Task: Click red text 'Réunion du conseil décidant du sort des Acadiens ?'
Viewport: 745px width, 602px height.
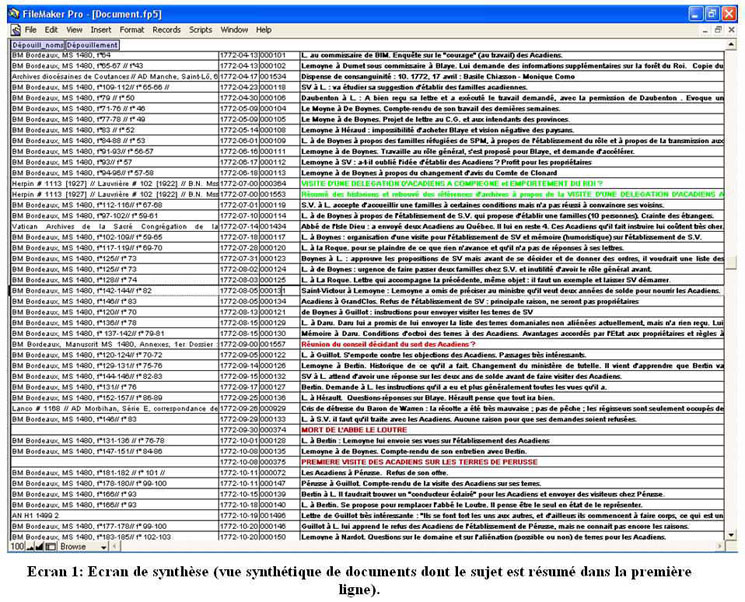Action: (x=388, y=344)
